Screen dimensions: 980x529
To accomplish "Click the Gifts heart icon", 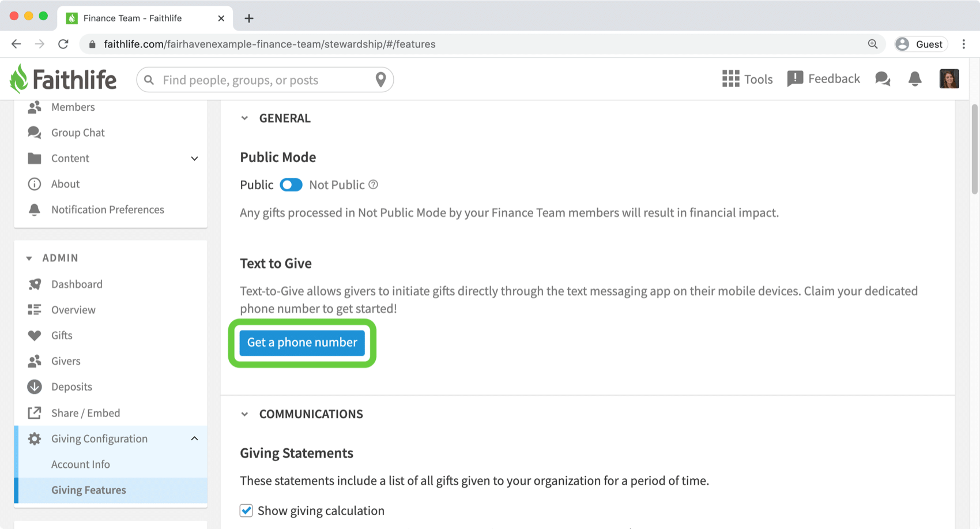I will pyautogui.click(x=35, y=335).
